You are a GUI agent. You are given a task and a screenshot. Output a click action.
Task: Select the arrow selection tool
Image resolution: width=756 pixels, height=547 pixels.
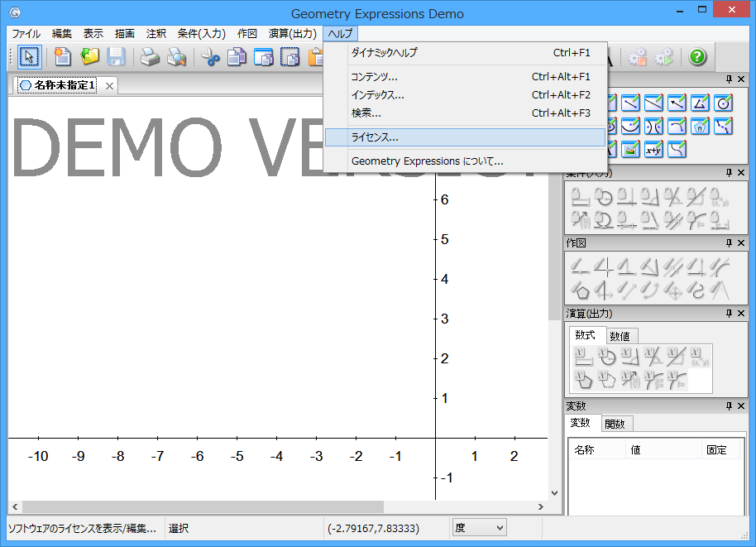click(x=30, y=57)
